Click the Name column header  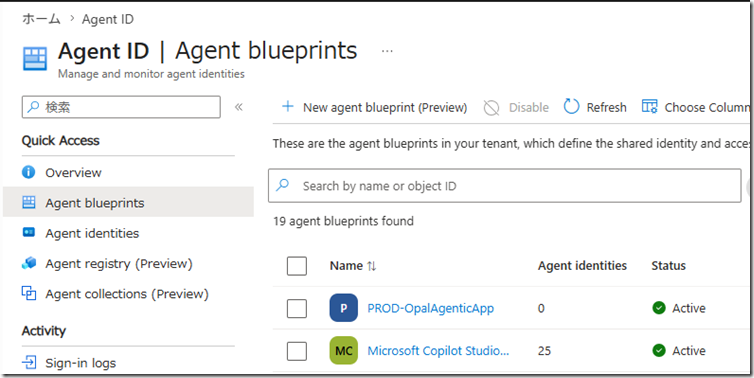tap(346, 266)
